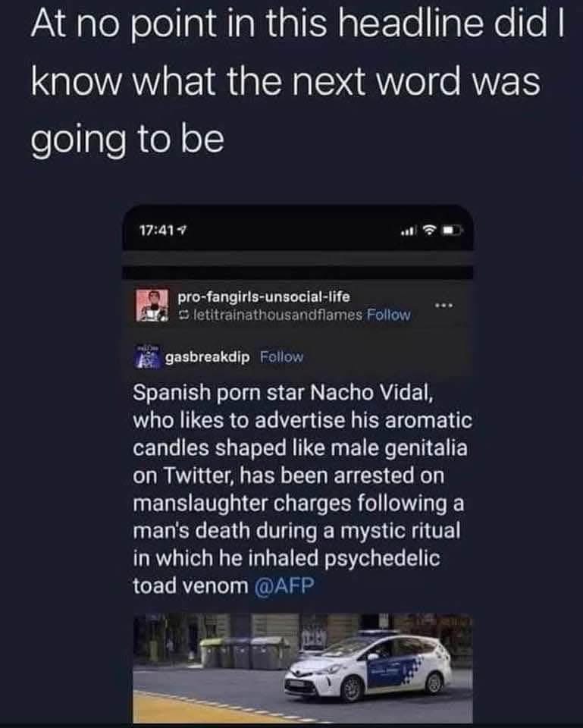Follow letitrainathousandflames
This screenshot has width=583, height=728.
(x=388, y=314)
